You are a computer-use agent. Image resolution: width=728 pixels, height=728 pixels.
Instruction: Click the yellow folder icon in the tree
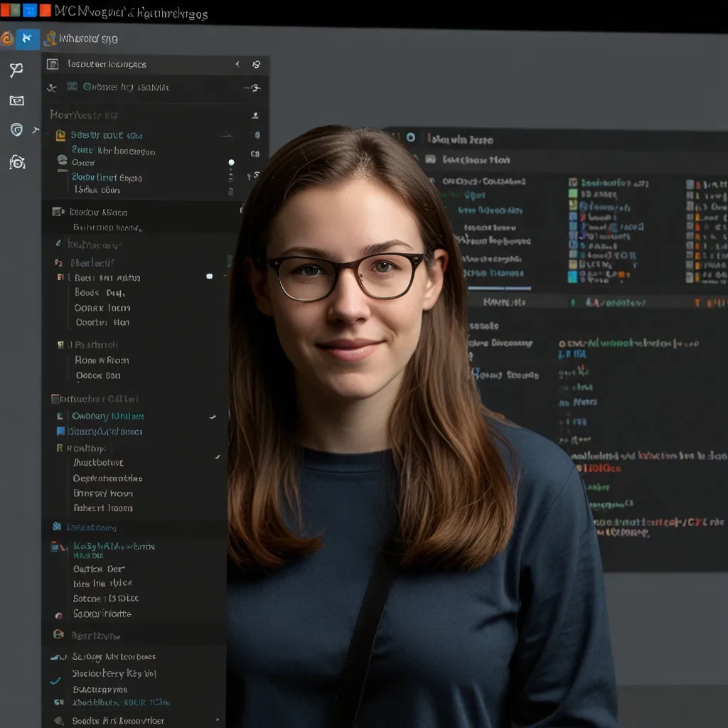(x=60, y=135)
